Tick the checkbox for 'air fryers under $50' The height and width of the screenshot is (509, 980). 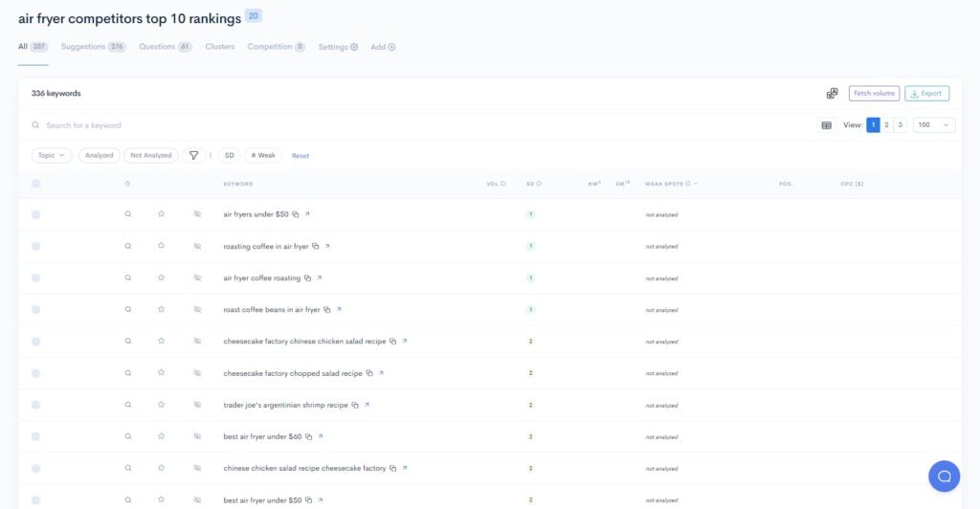[35, 214]
